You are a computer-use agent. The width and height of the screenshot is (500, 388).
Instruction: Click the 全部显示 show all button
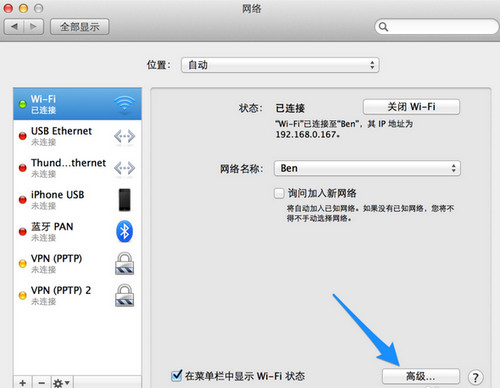coord(80,27)
